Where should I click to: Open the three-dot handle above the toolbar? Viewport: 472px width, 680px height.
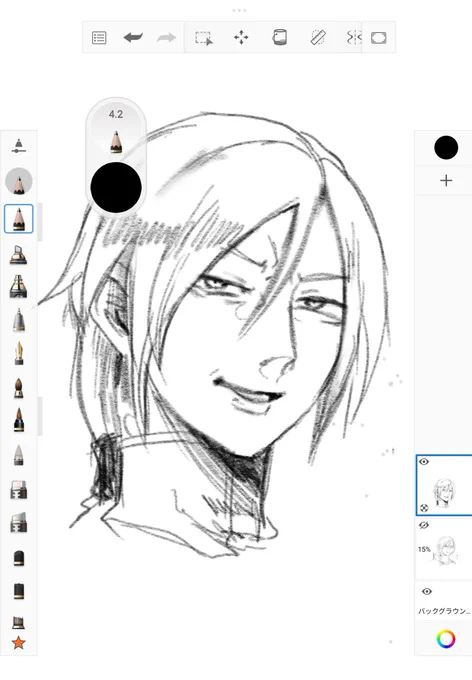(x=239, y=10)
